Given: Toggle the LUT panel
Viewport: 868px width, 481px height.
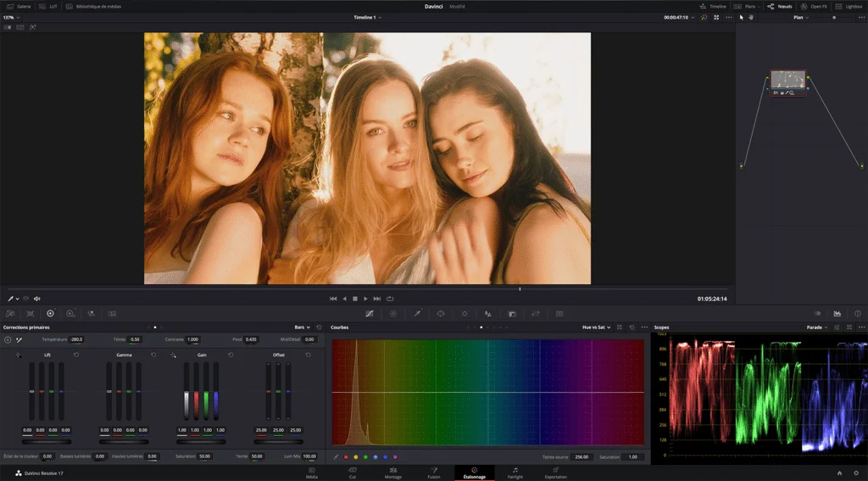Looking at the screenshot, I should [x=48, y=7].
